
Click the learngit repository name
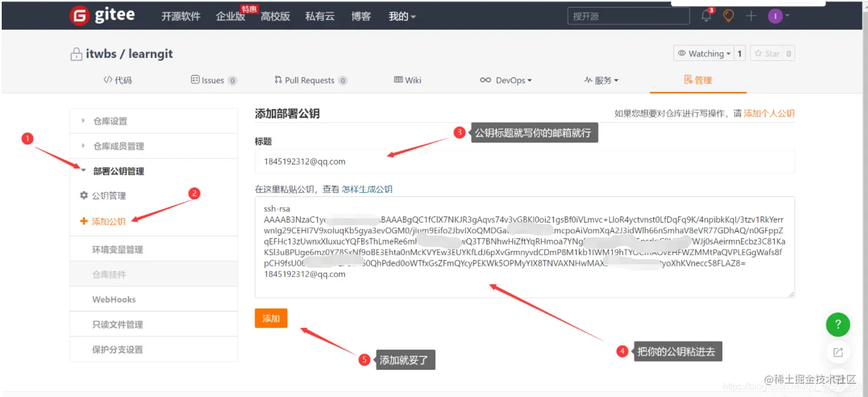click(150, 54)
